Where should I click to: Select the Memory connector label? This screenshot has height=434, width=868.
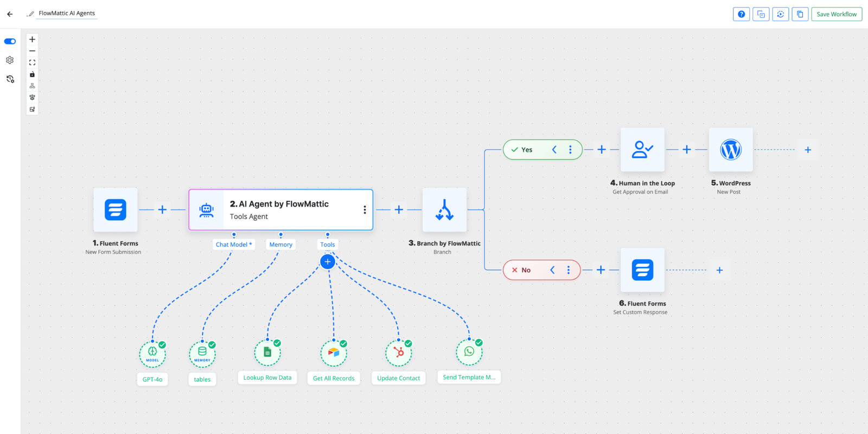point(280,245)
